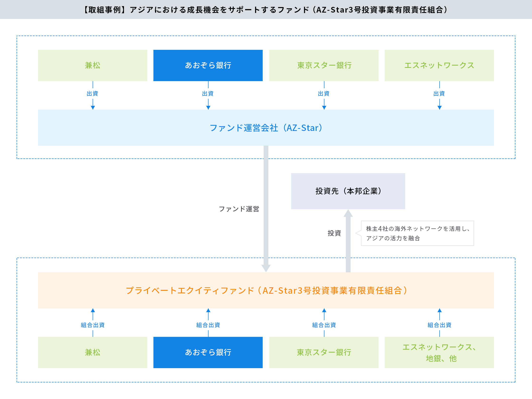
Task: Click the ファンド運営会社（AZ-Star） box
Action: tap(266, 128)
